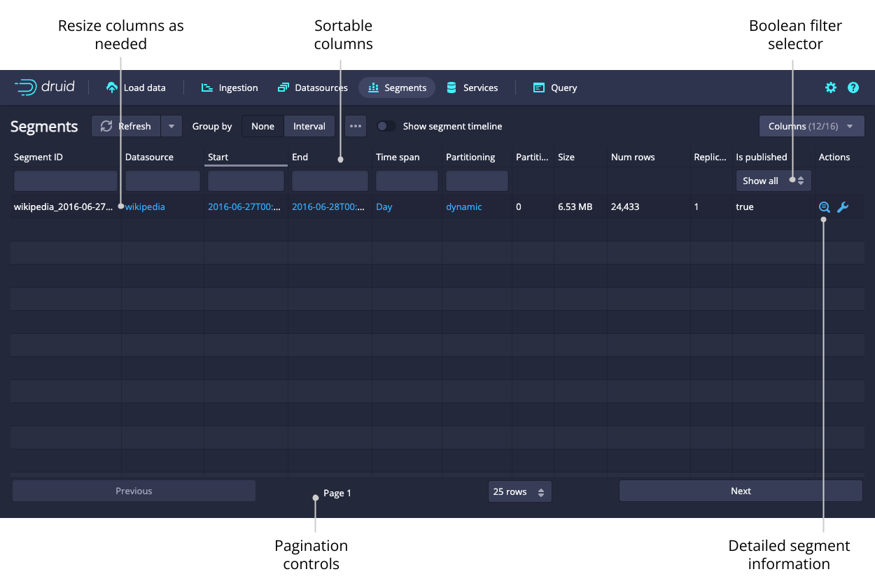Click the Refresh button
Viewport: 875px width, 588px height.
click(x=127, y=126)
